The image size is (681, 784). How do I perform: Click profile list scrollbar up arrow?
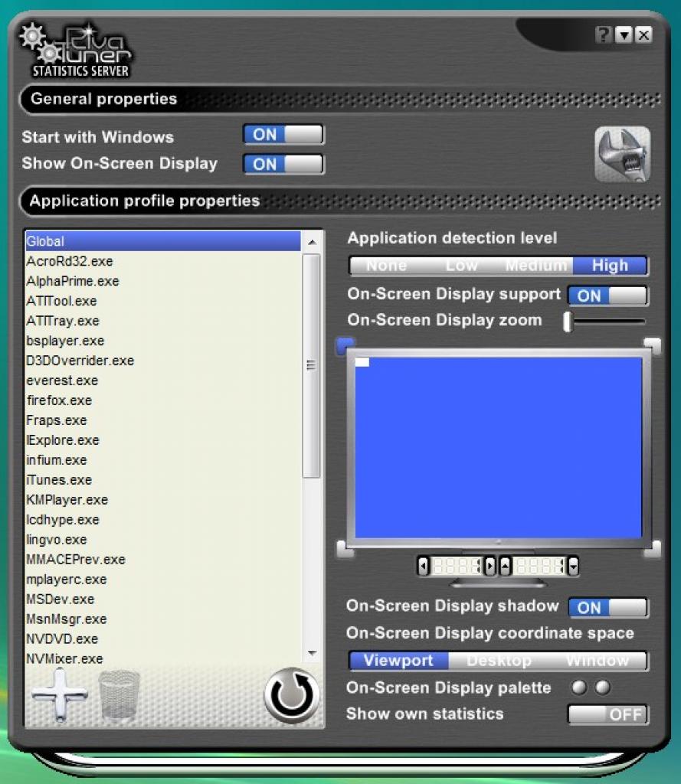pyautogui.click(x=313, y=243)
